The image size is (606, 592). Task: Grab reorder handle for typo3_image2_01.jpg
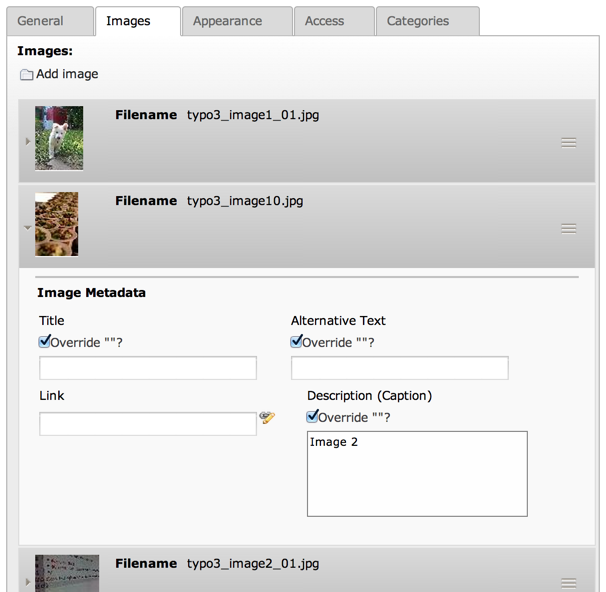[x=569, y=583]
